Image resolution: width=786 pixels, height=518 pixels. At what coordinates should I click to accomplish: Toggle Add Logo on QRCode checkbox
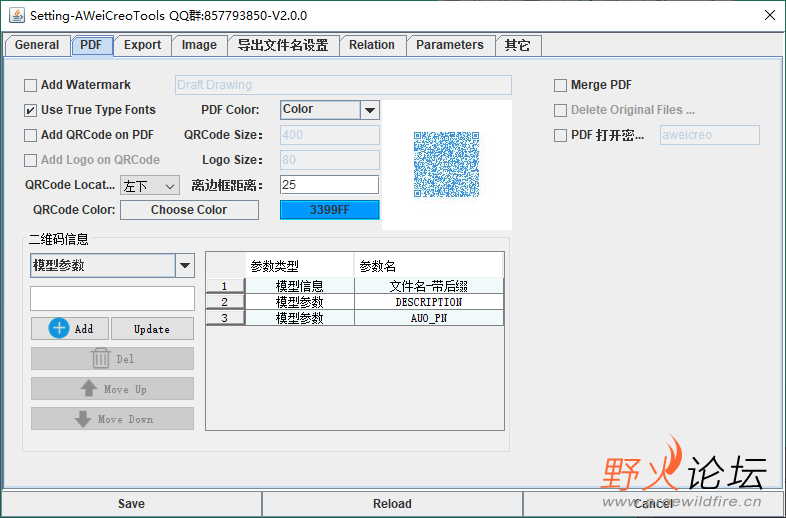click(31, 160)
